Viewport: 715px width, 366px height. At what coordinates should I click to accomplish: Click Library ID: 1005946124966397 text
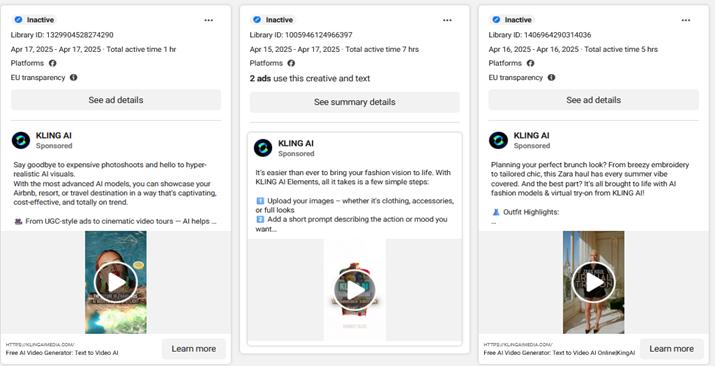tap(301, 35)
